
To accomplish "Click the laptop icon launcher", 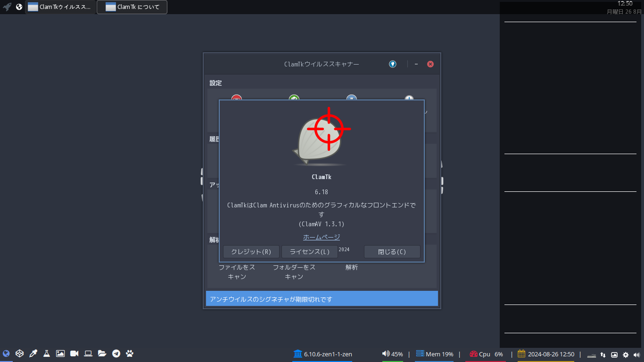I will [88, 354].
